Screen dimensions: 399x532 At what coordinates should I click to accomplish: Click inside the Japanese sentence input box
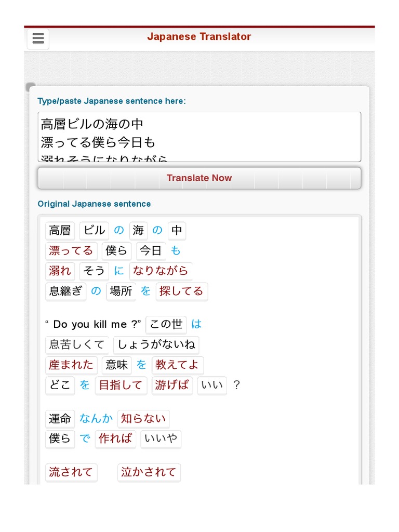[199, 137]
